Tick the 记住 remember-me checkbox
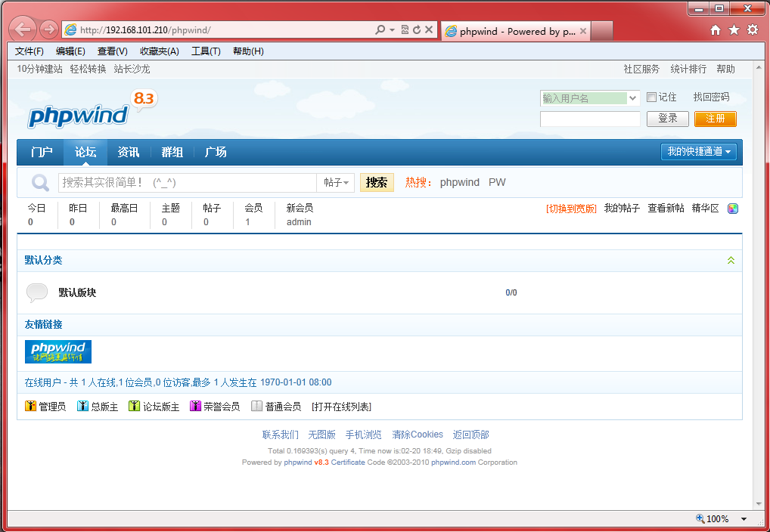 [x=652, y=97]
